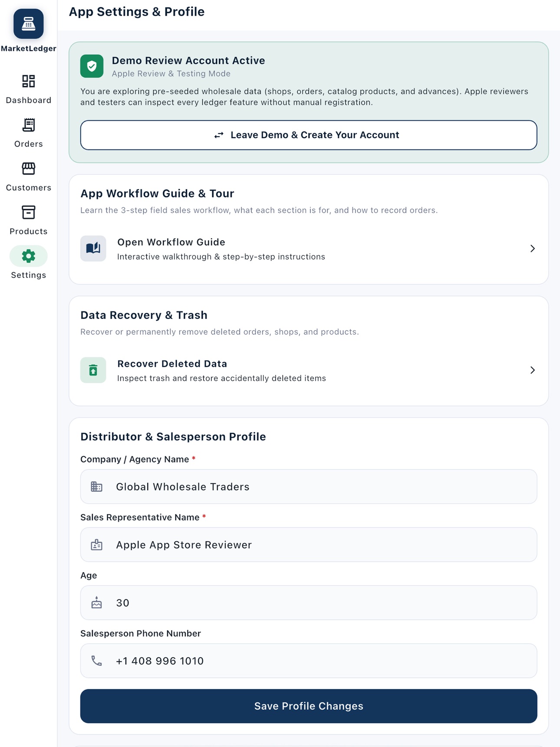Click Save Profile Changes button
Image resolution: width=560 pixels, height=747 pixels.
309,706
